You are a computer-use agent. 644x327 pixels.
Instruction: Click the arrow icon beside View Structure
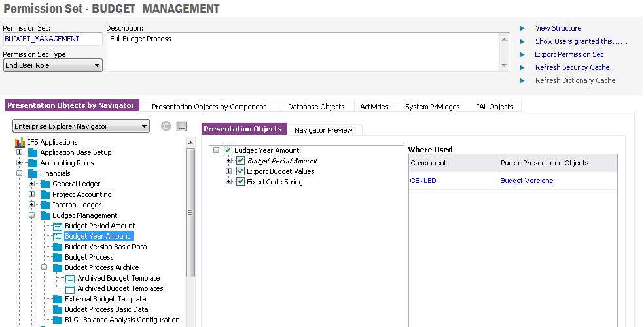click(522, 28)
